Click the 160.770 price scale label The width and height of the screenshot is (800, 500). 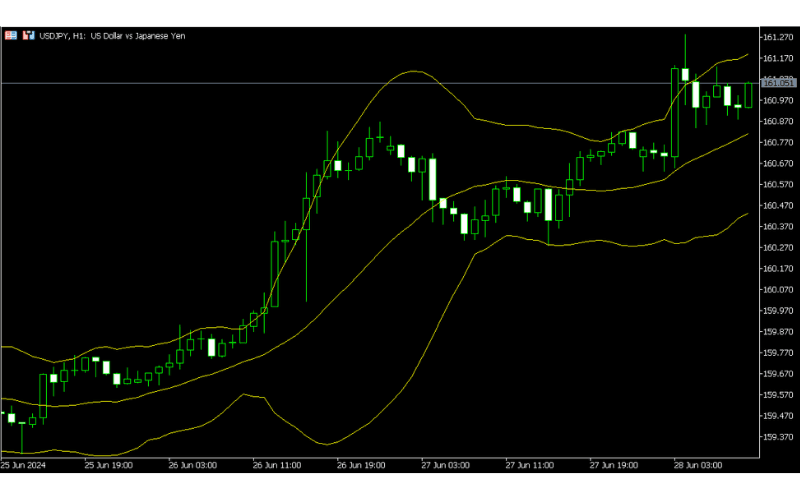(777, 142)
